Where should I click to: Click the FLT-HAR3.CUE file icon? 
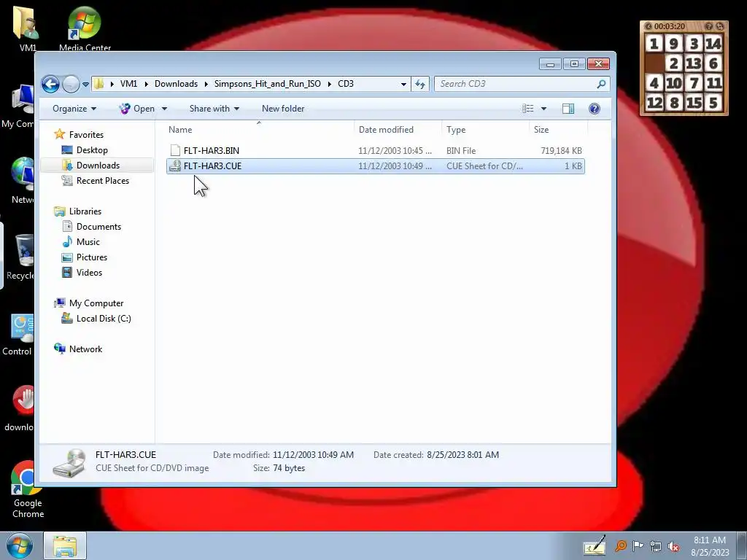click(x=175, y=166)
